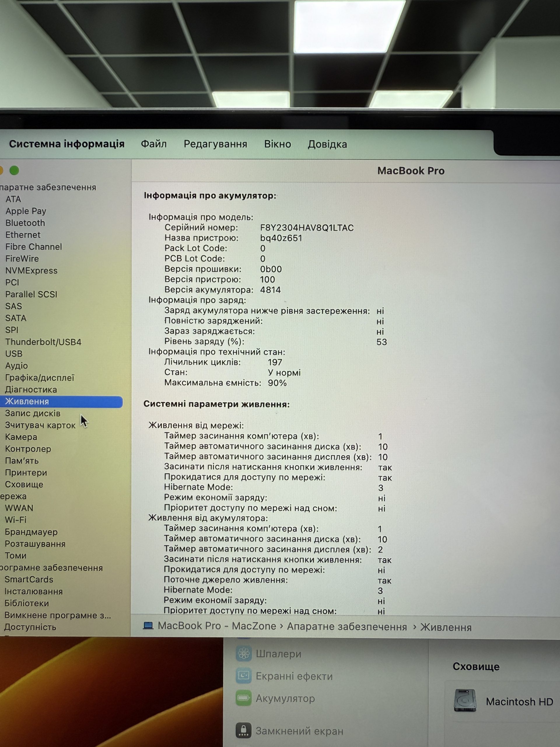Select FireWire in the sidebar
The width and height of the screenshot is (560, 747).
tap(22, 258)
